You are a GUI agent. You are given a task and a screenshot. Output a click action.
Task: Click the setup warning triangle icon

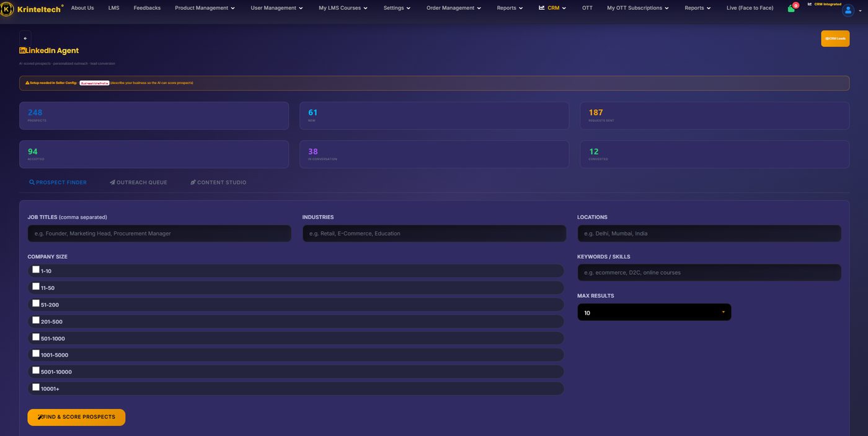tap(27, 82)
